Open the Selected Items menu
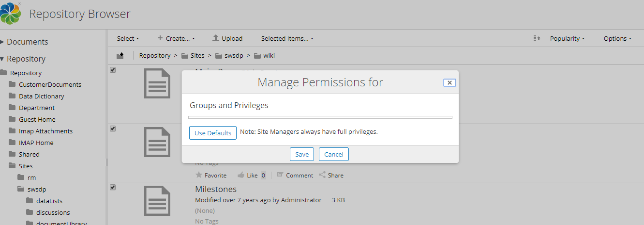The image size is (644, 225). coord(287,38)
